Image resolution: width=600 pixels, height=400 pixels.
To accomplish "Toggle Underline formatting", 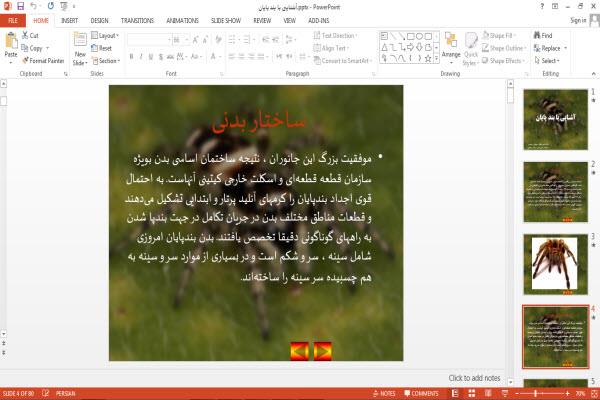I will click(151, 57).
